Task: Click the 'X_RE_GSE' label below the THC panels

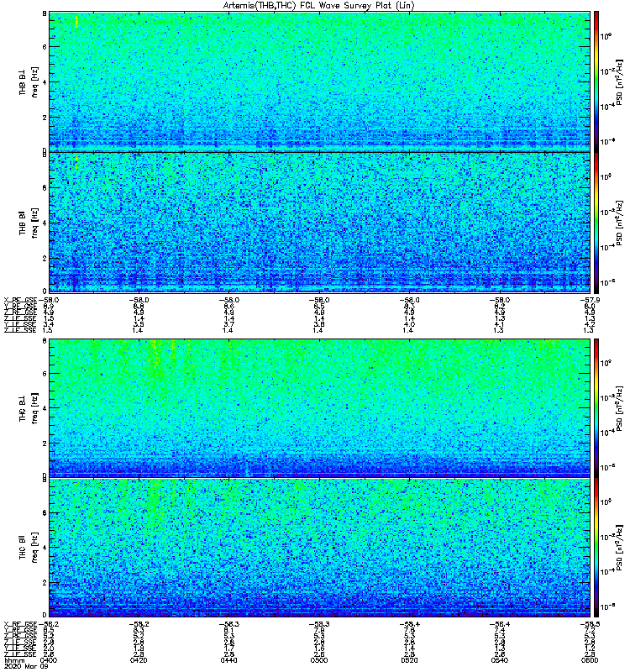Action: point(20,624)
